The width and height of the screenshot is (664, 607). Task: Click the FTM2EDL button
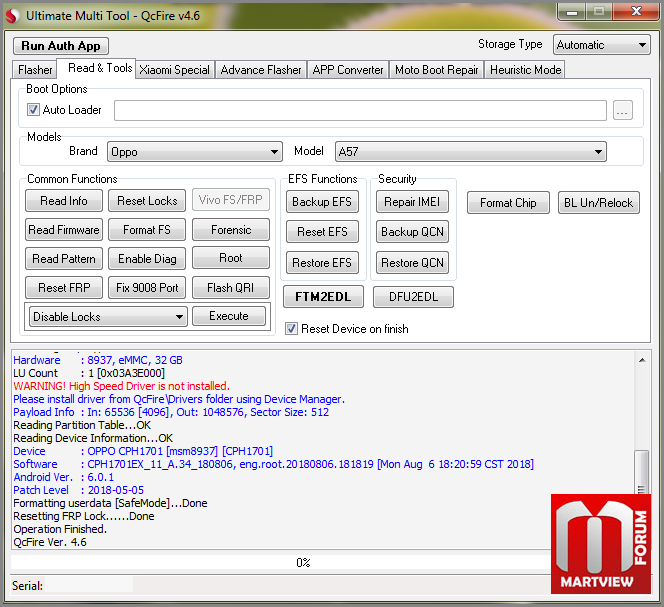[323, 297]
